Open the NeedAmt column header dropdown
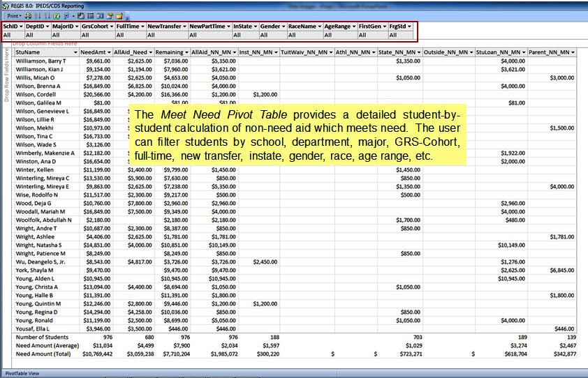The height and width of the screenshot is (378, 588). 109,52
